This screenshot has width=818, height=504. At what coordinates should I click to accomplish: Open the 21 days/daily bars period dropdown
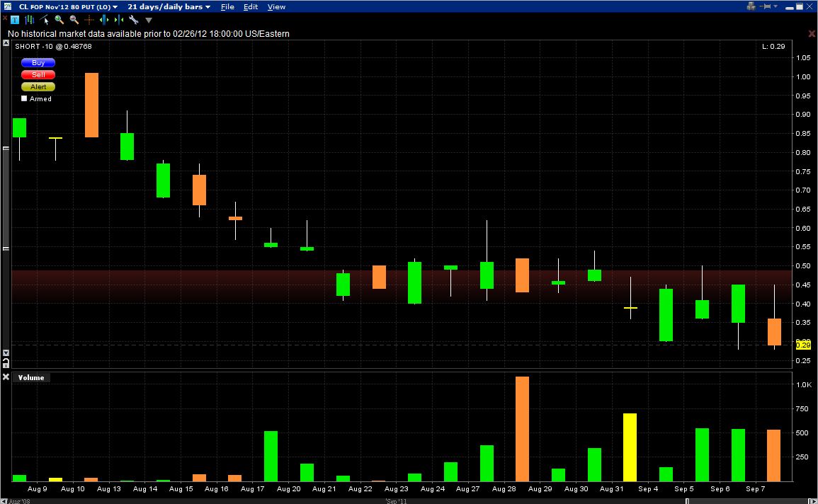169,7
